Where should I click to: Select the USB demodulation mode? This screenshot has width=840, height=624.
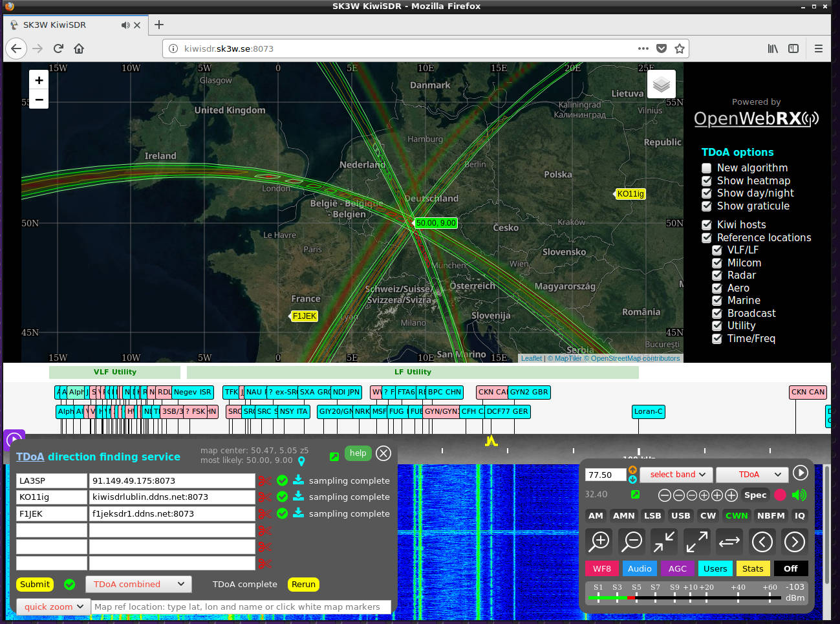[x=680, y=515]
